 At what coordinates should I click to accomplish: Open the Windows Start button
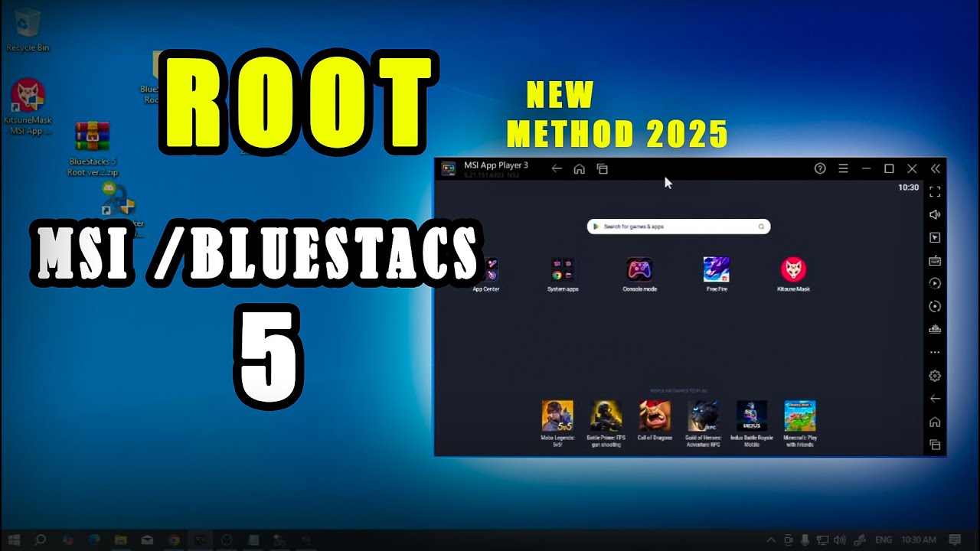[14, 540]
